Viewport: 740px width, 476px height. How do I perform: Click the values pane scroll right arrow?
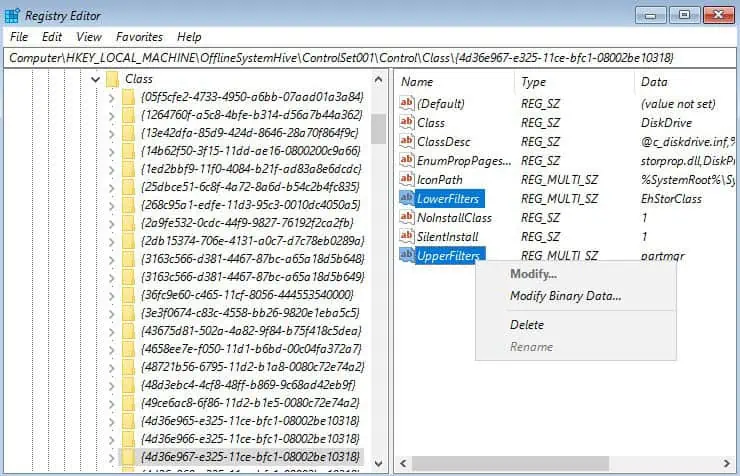pyautogui.click(x=727, y=463)
